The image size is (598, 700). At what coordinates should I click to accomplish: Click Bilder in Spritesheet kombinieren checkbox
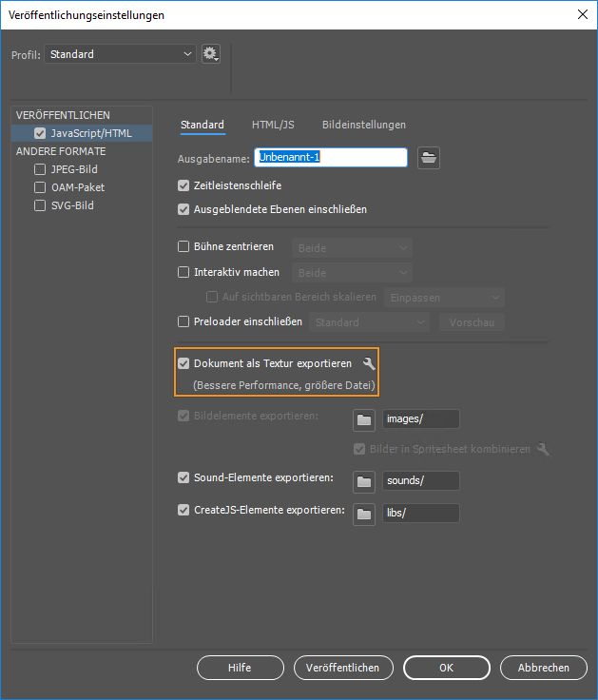click(x=359, y=449)
